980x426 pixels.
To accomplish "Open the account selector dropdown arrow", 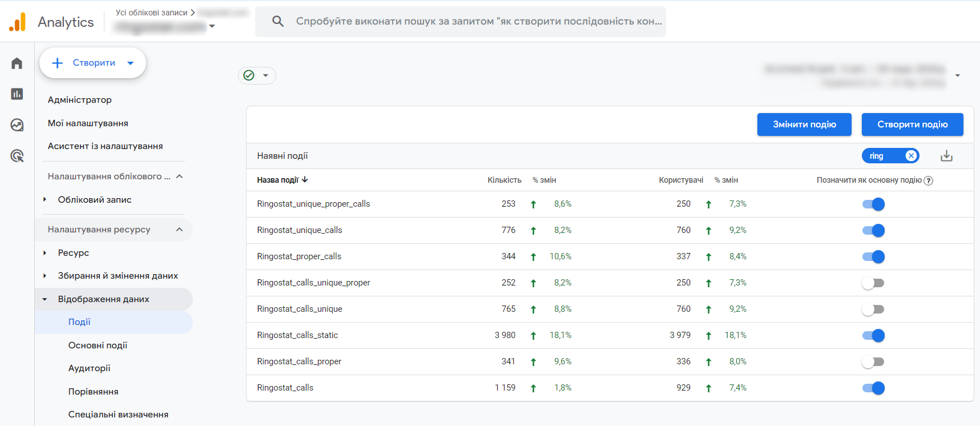I will [212, 26].
